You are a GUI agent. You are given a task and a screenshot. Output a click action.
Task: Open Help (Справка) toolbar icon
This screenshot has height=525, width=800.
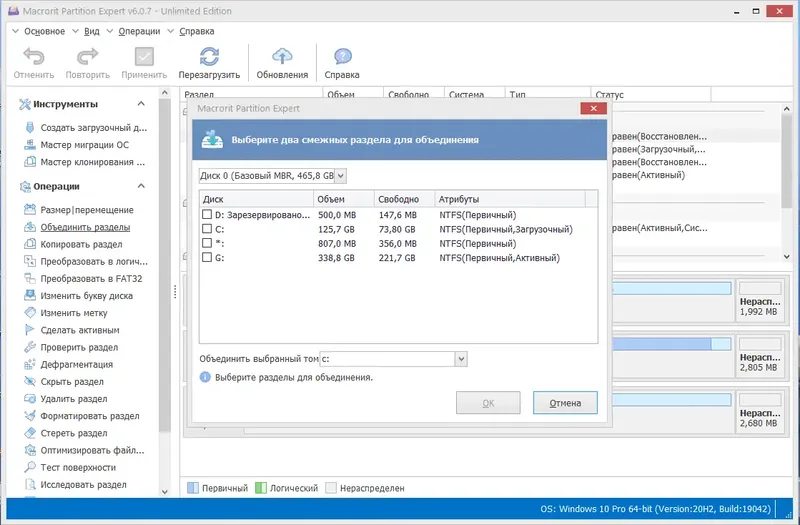click(342, 57)
